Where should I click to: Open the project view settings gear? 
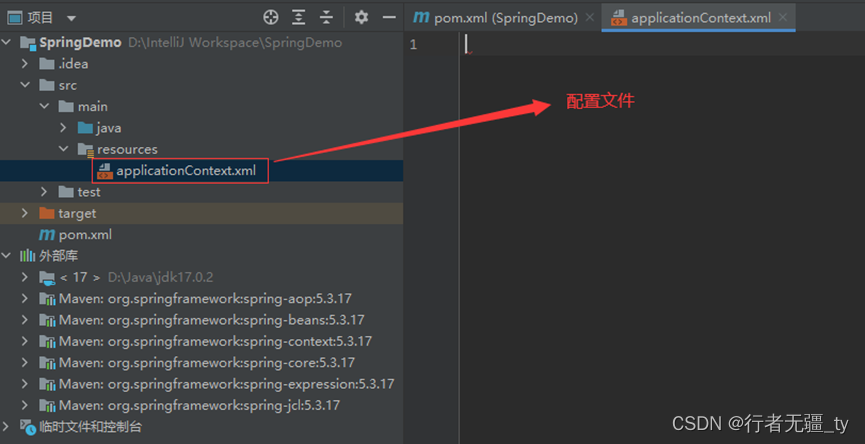click(x=361, y=18)
